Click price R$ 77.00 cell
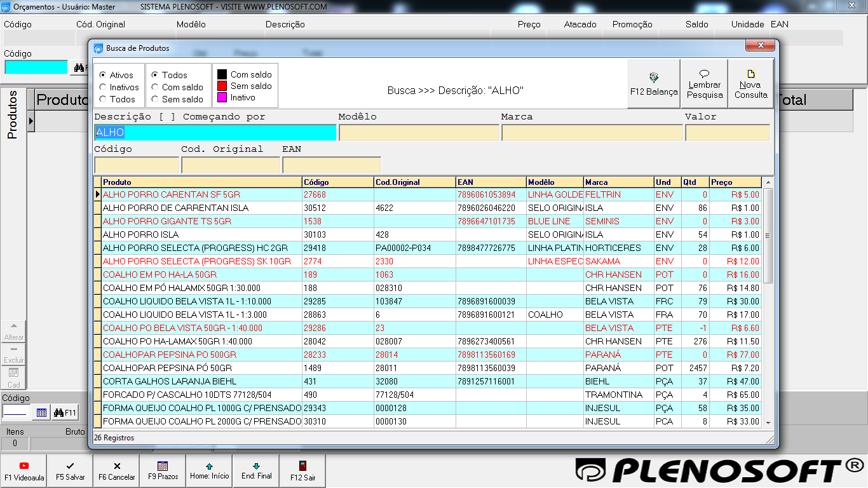Image resolution: width=868 pixels, height=488 pixels. click(x=735, y=355)
